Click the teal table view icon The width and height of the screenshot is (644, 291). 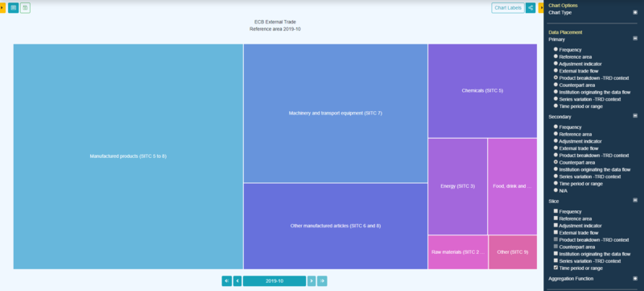[x=14, y=8]
